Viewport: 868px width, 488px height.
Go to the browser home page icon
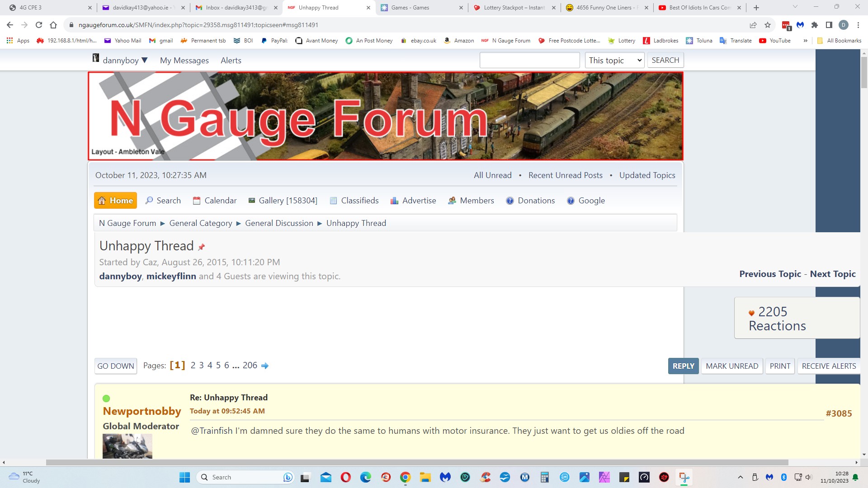53,25
